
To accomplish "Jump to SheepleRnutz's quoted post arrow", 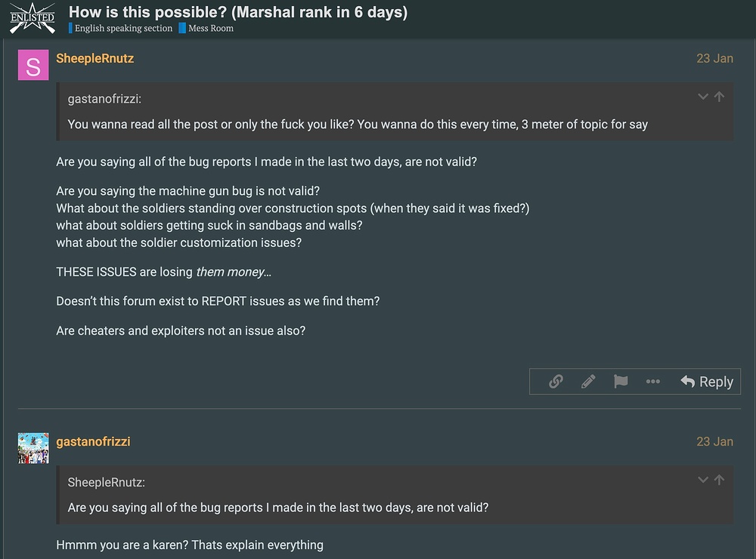I will click(720, 480).
